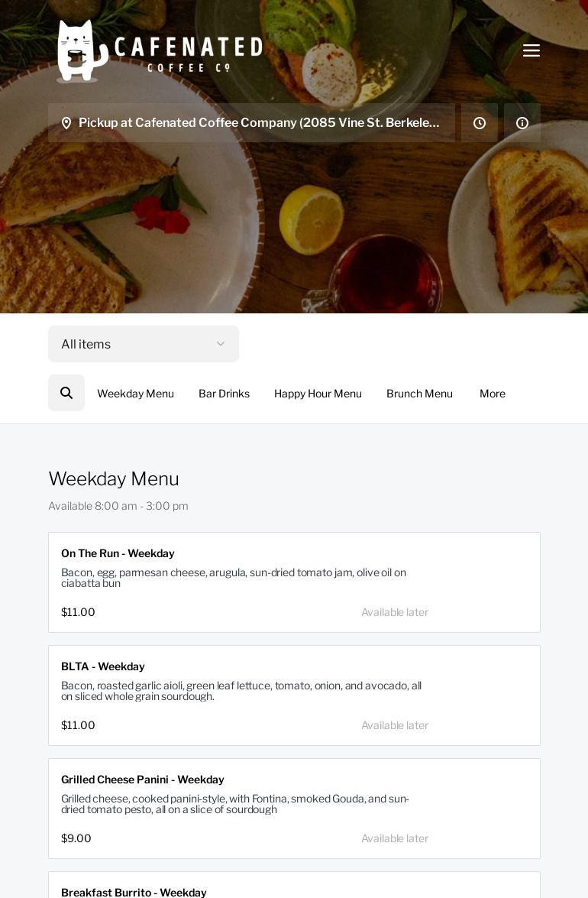
Task: Click the location pin icon
Action: (66, 123)
